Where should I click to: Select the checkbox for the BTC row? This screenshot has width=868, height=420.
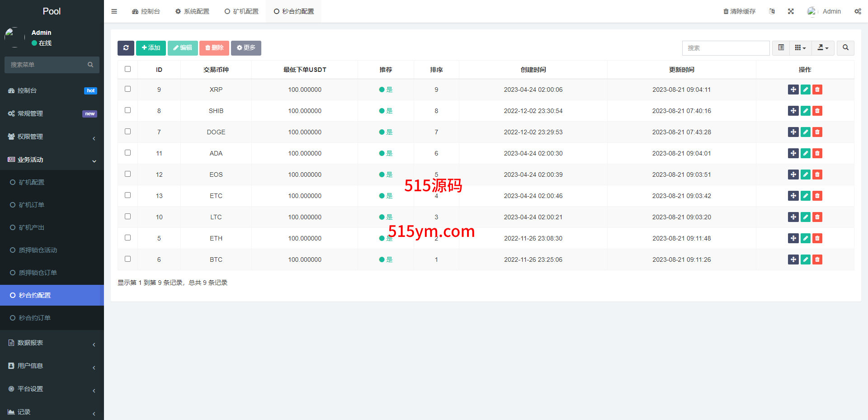(127, 259)
